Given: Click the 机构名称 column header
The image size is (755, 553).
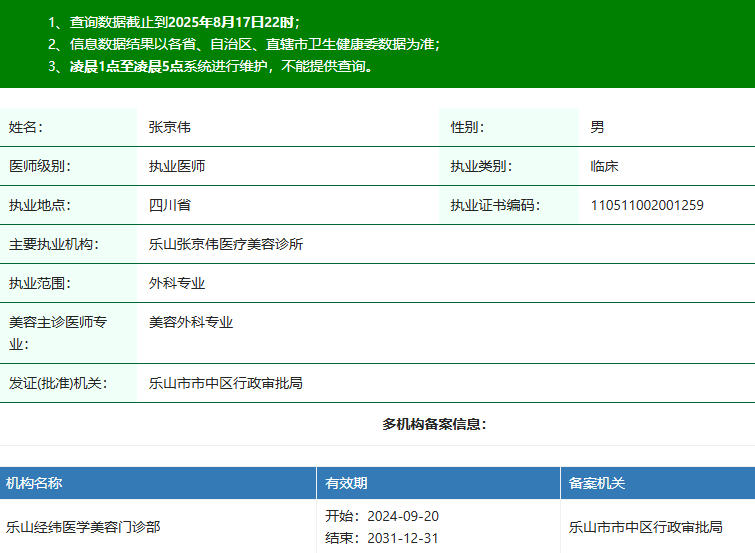Looking at the screenshot, I should pyautogui.click(x=34, y=483).
